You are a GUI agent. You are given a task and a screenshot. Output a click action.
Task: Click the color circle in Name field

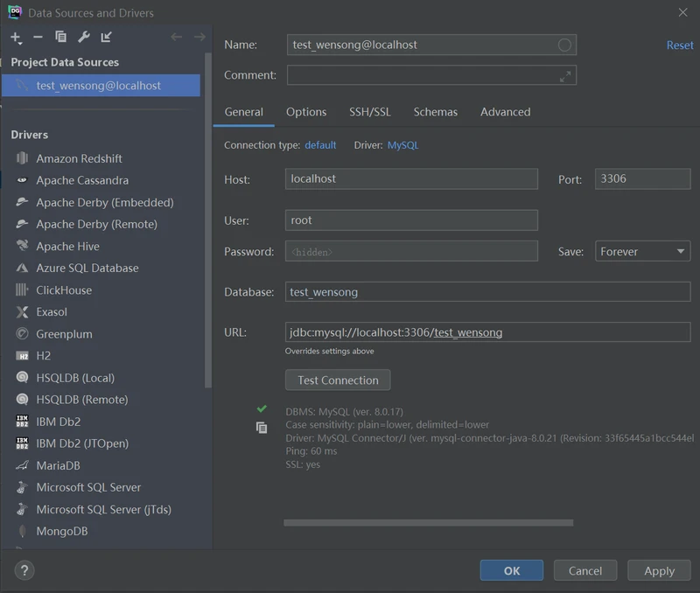point(564,45)
